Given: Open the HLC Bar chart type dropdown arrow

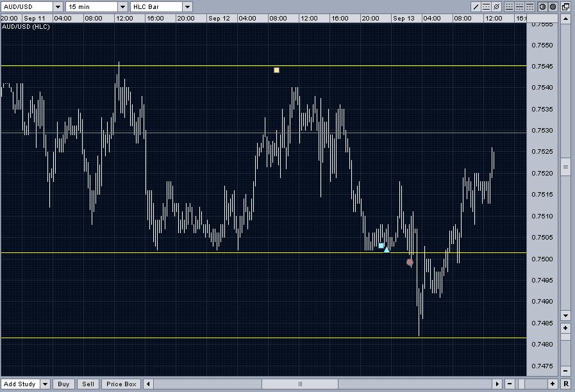Looking at the screenshot, I should 187,6.
